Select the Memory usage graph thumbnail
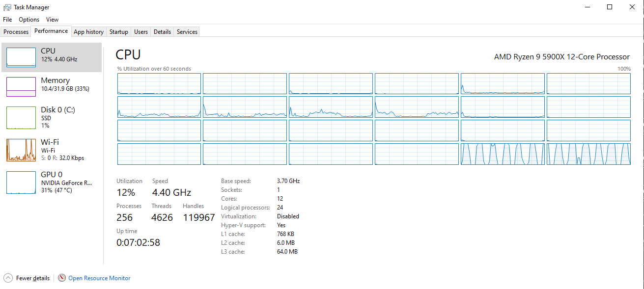Screen dimensions: 644x289 [x=21, y=87]
